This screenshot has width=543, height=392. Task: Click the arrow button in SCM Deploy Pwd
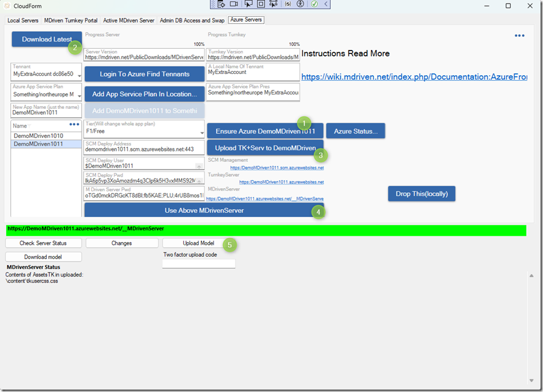199,181
